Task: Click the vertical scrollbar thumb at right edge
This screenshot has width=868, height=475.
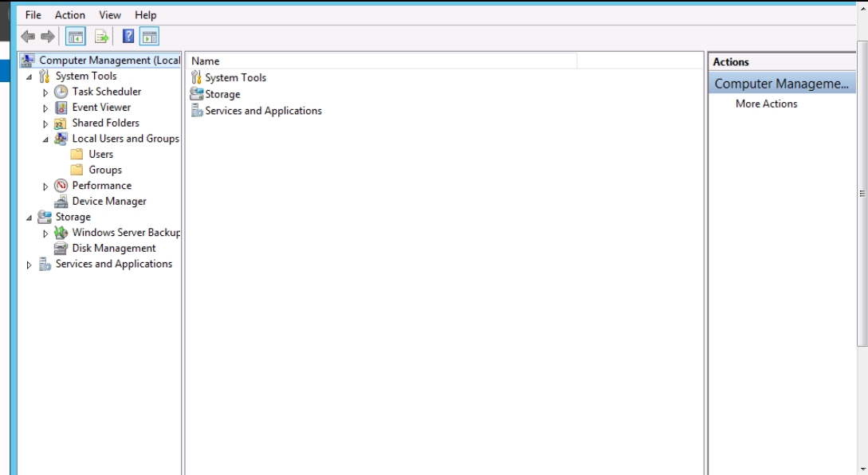Action: click(862, 194)
